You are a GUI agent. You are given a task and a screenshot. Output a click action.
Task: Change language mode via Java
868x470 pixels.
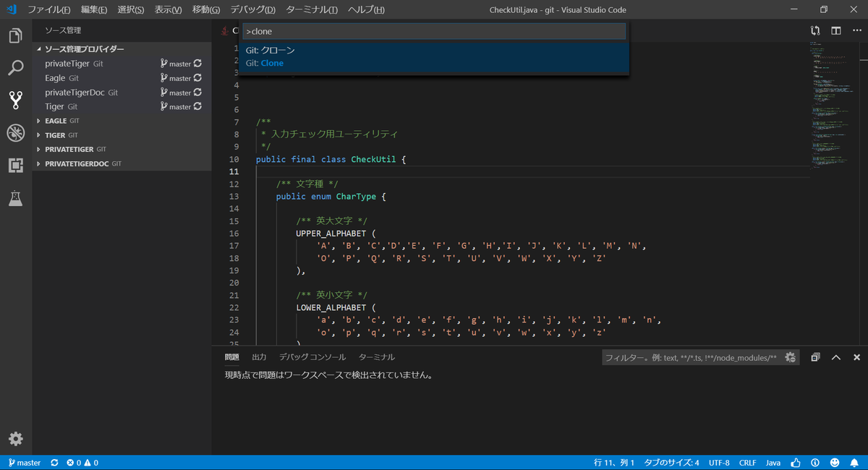coord(773,463)
